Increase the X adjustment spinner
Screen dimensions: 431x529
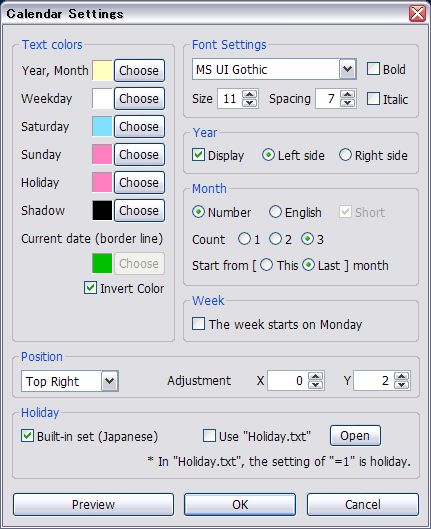pyautogui.click(x=315, y=377)
